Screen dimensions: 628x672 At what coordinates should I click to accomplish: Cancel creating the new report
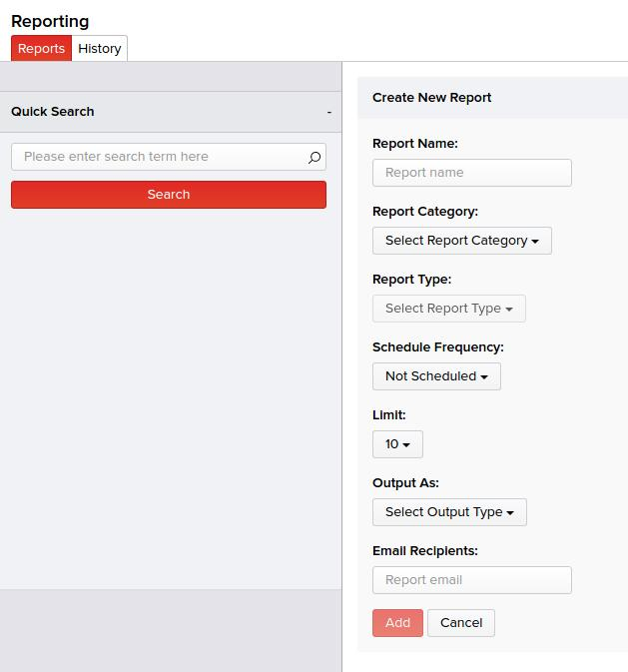(x=461, y=623)
